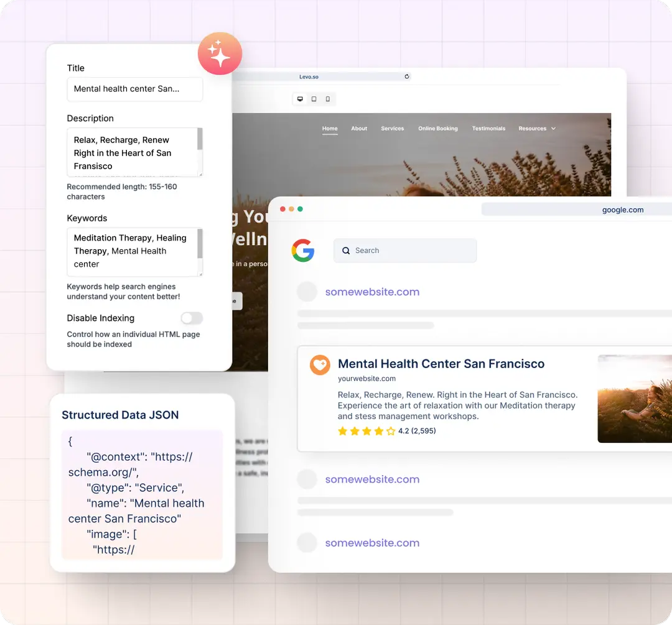Switch to tablet preview icon
Viewport: 672px width, 625px height.
[314, 99]
